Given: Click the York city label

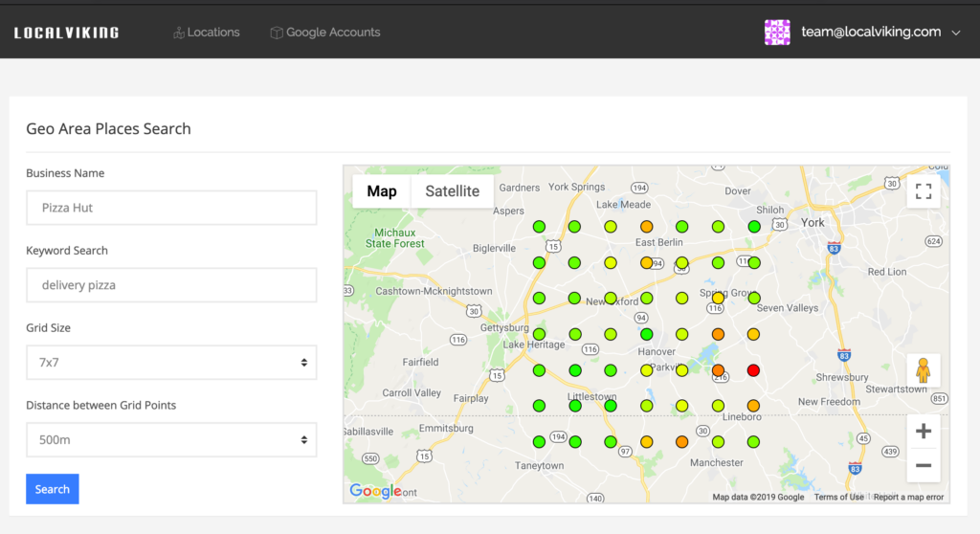Looking at the screenshot, I should click(813, 223).
